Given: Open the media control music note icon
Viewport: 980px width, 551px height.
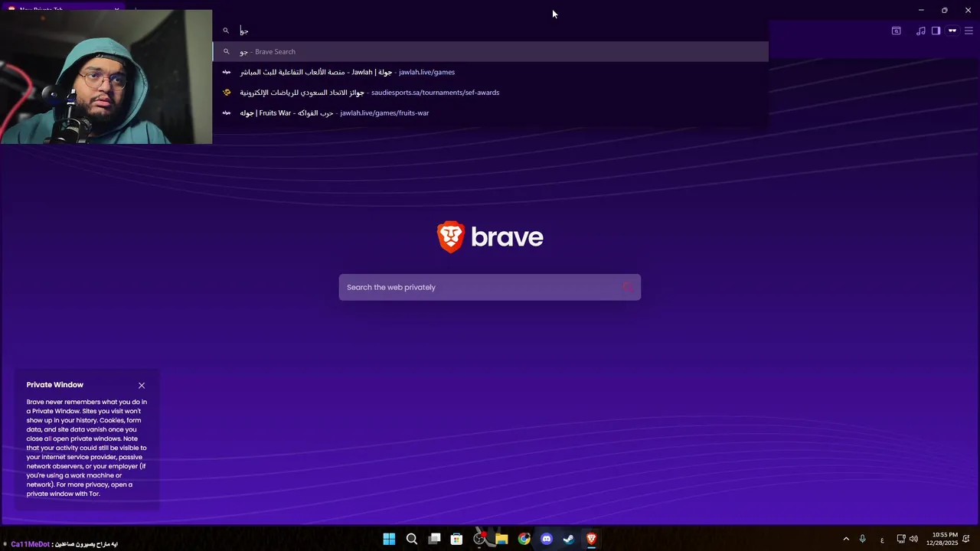Looking at the screenshot, I should coord(921,31).
